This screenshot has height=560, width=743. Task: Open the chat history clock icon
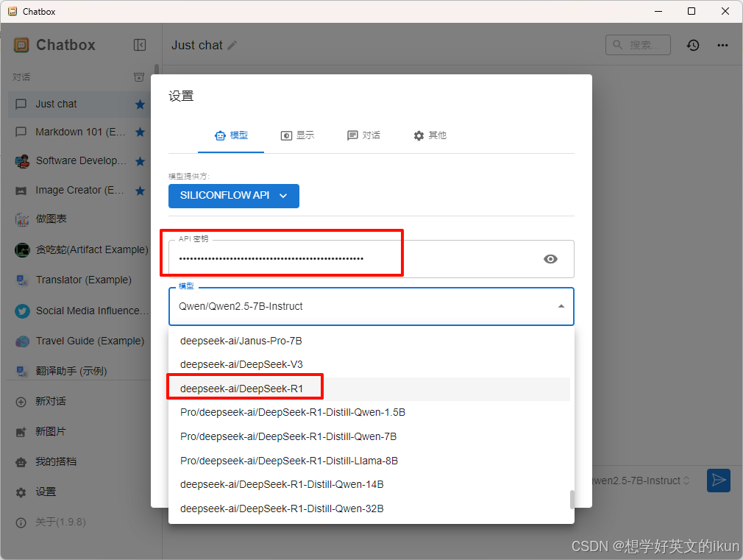click(x=693, y=45)
